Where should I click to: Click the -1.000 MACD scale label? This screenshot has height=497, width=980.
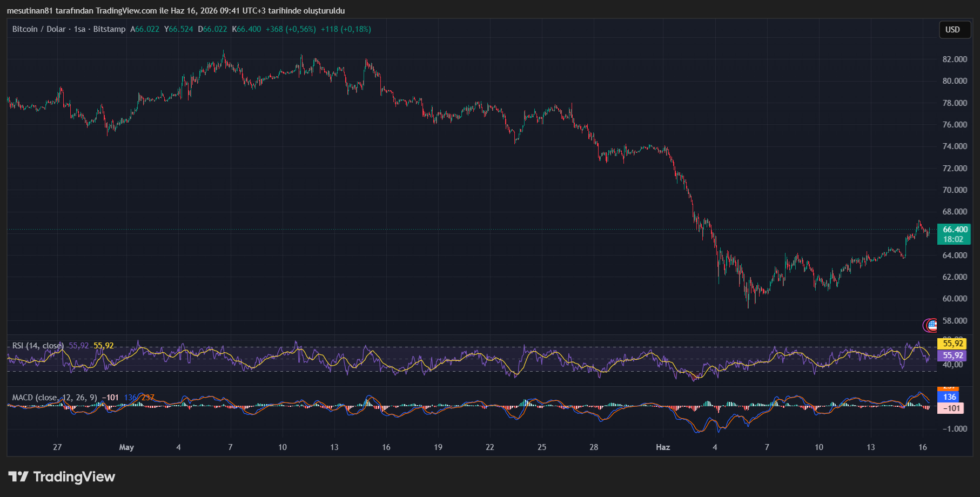coord(955,429)
